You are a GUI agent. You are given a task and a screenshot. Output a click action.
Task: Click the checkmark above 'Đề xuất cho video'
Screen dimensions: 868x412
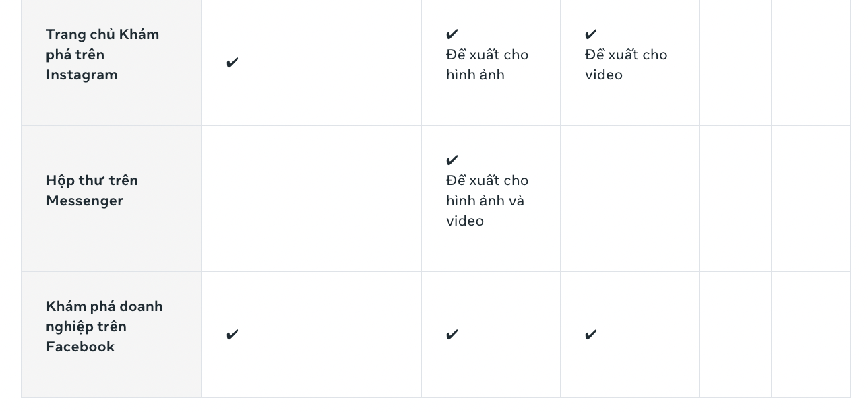click(591, 34)
